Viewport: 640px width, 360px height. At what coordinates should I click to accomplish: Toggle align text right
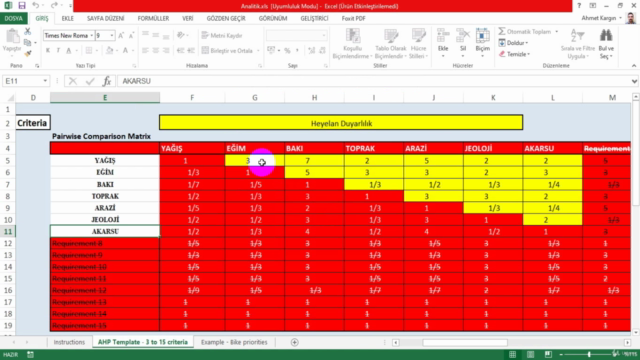coord(166,51)
